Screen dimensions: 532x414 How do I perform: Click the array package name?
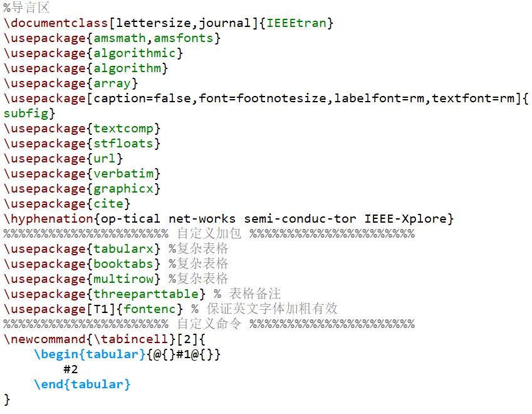pos(112,83)
